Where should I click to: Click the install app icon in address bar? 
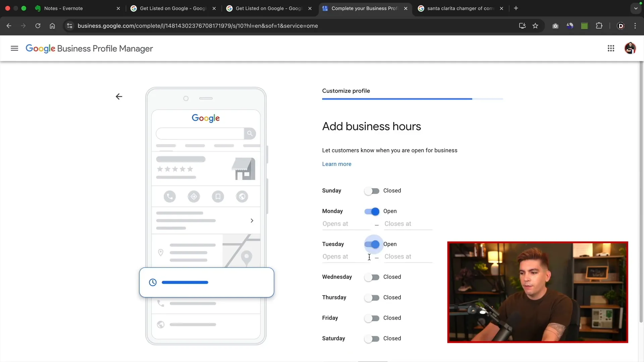coord(522,26)
